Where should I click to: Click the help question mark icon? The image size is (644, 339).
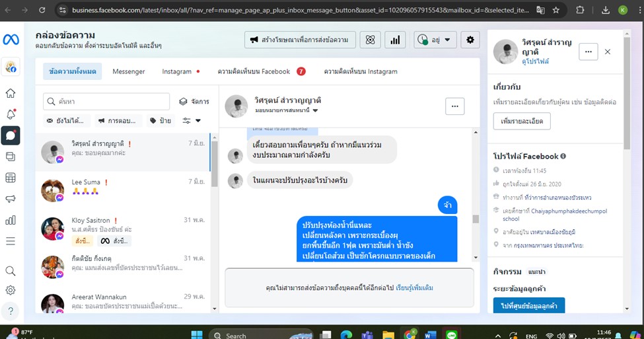[10, 310]
